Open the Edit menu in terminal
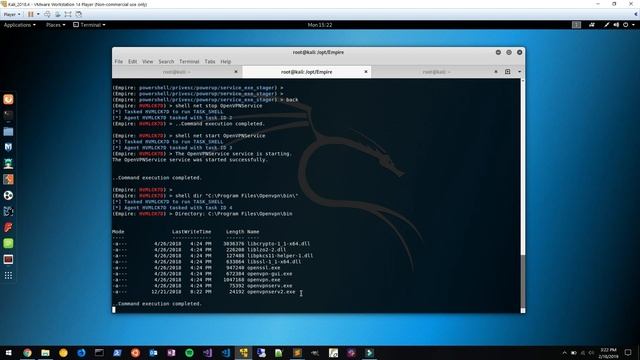The height and width of the screenshot is (360, 640). pyautogui.click(x=133, y=61)
